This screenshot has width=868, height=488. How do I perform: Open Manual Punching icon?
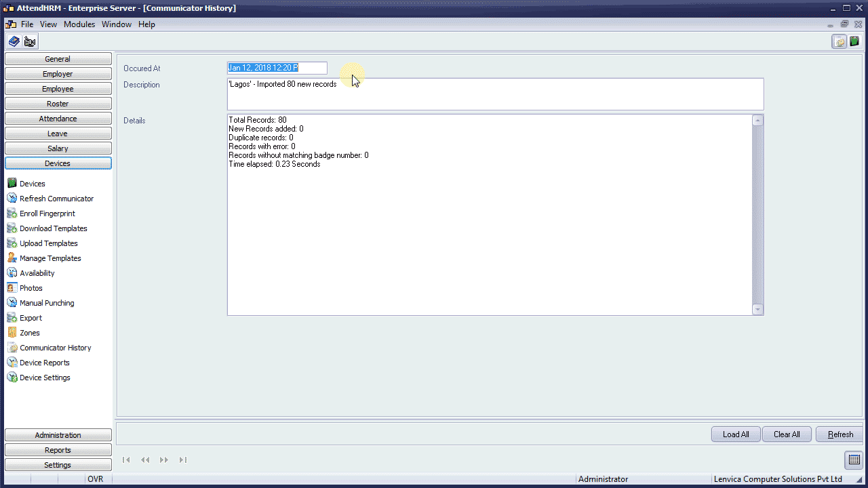(x=12, y=303)
